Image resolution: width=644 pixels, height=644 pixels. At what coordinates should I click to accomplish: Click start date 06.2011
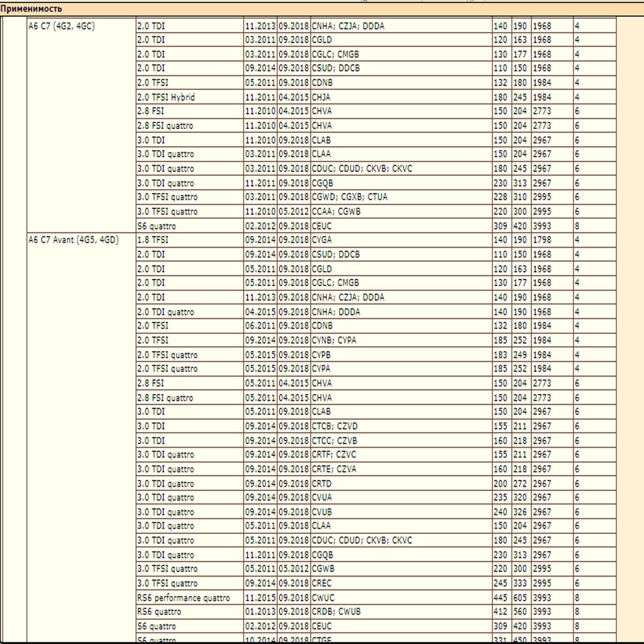[x=260, y=326]
